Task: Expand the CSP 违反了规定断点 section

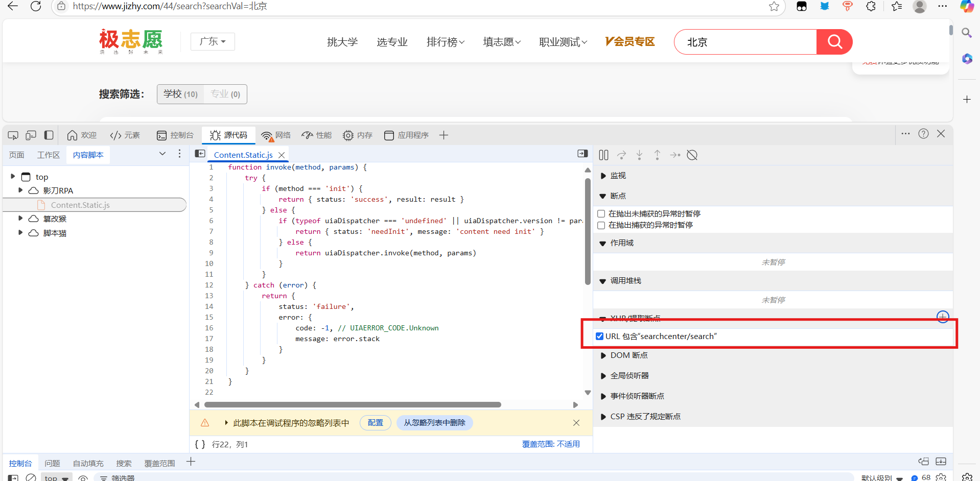Action: point(603,417)
